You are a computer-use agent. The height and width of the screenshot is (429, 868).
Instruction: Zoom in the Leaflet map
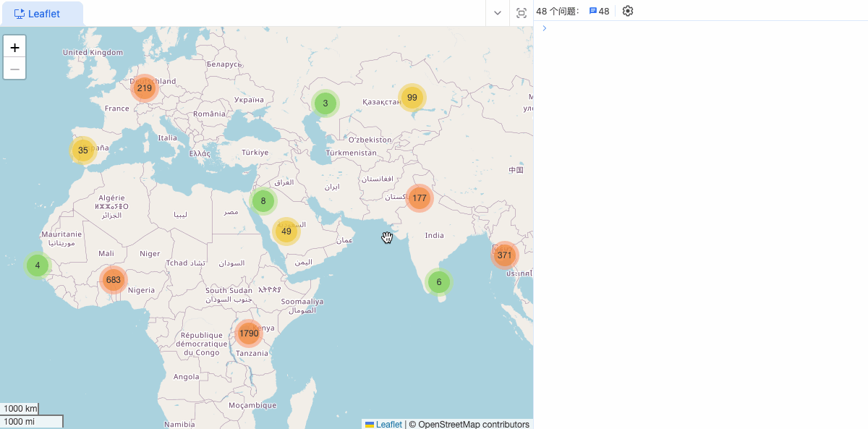(x=14, y=46)
